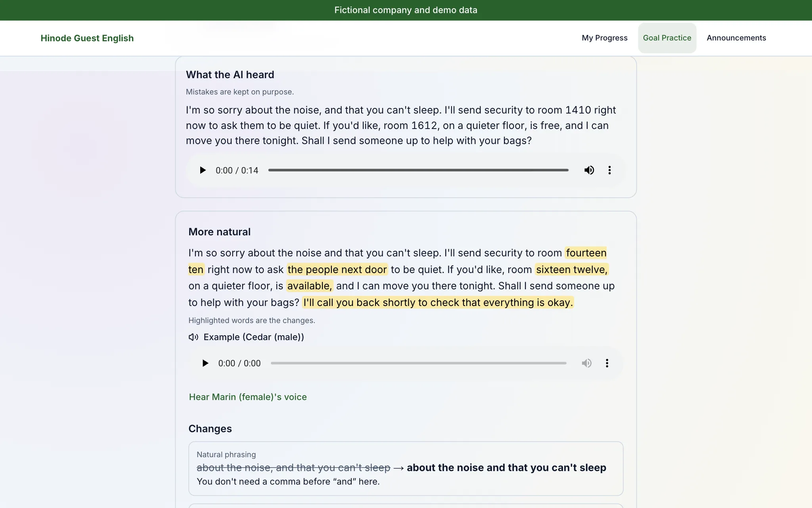This screenshot has height=508, width=812.
Task: Play the Cedar example audio
Action: [x=205, y=363]
